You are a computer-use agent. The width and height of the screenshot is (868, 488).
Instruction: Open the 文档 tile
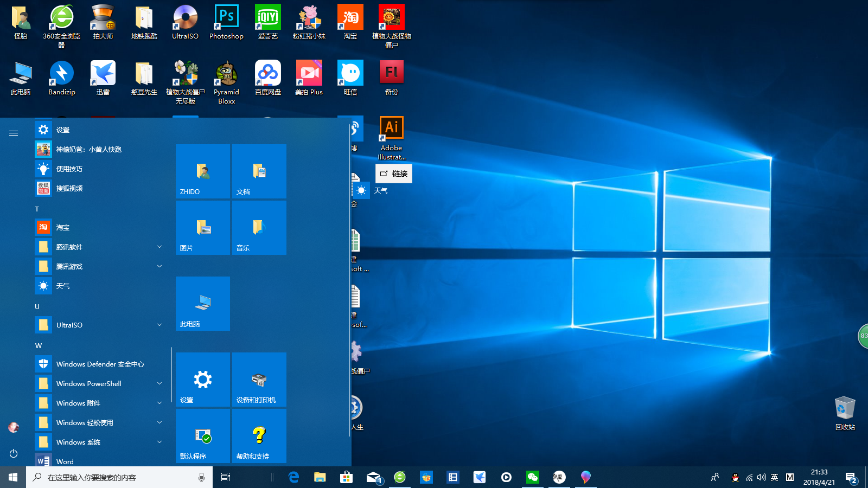pos(259,171)
